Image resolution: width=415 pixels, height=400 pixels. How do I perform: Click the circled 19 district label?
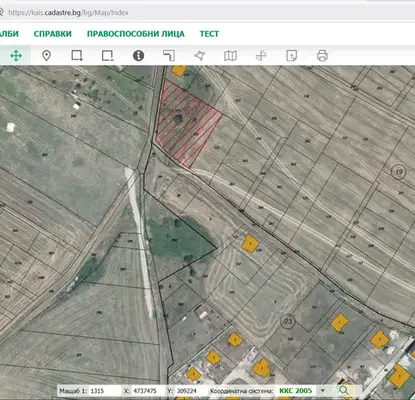pyautogui.click(x=399, y=172)
